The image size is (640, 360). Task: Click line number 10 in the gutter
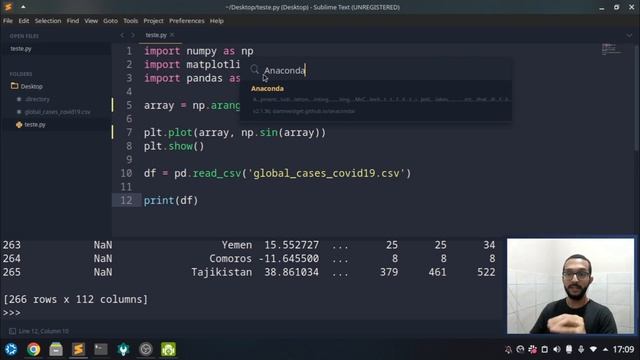click(x=126, y=173)
